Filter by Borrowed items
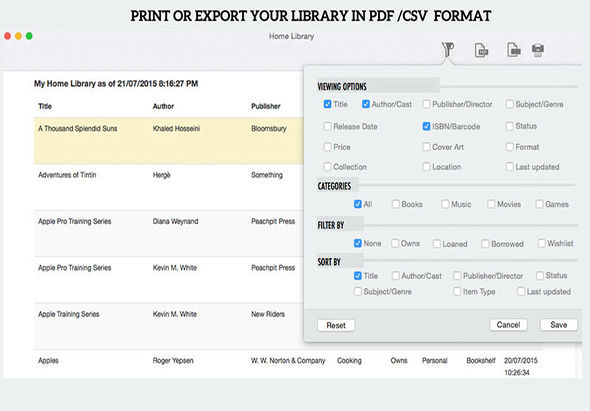590x411 pixels. coord(485,244)
